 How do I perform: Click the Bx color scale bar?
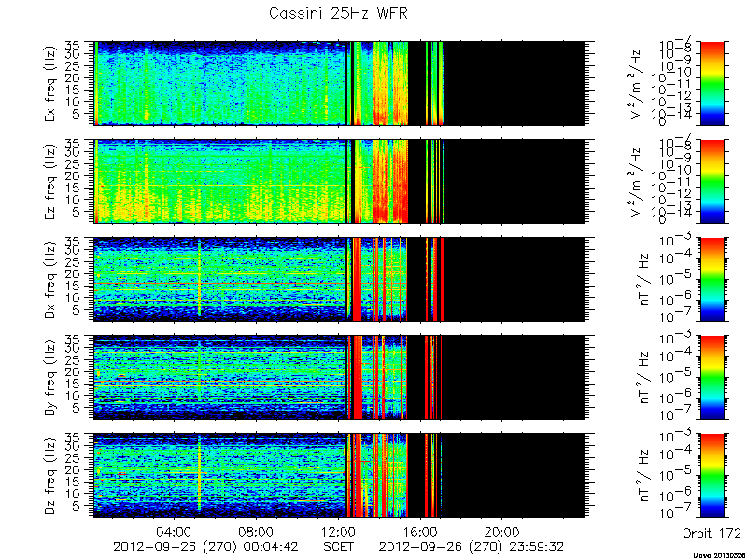tap(712, 279)
